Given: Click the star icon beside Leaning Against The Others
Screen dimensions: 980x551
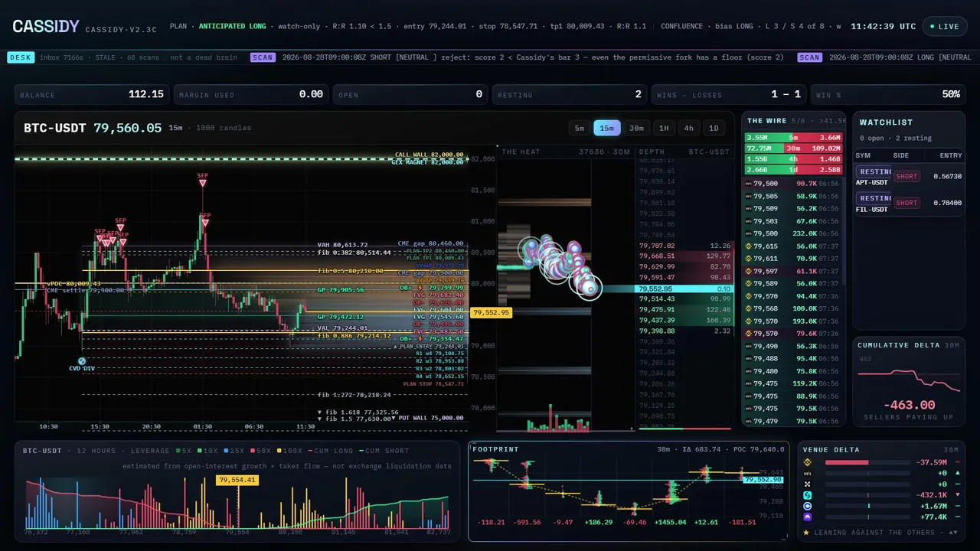Looking at the screenshot, I should pyautogui.click(x=806, y=532).
